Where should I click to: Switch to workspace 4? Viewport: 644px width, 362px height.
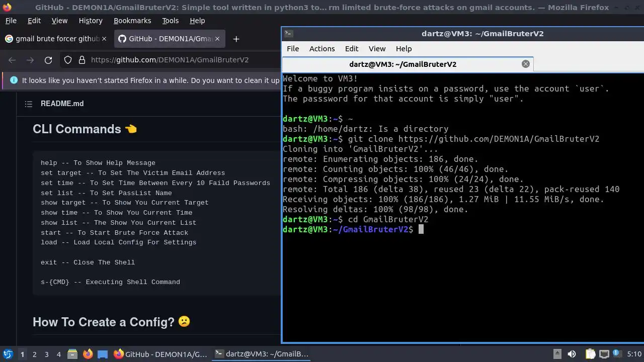coord(58,354)
